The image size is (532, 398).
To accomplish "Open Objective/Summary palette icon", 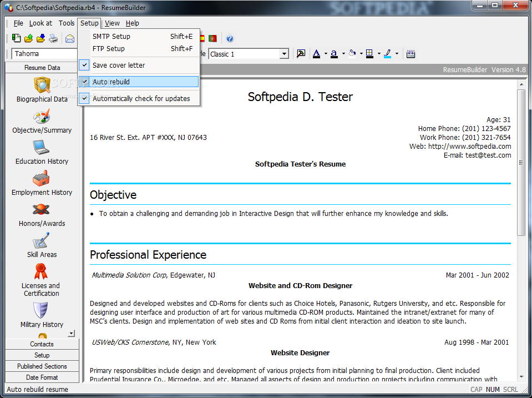I will click(x=42, y=117).
